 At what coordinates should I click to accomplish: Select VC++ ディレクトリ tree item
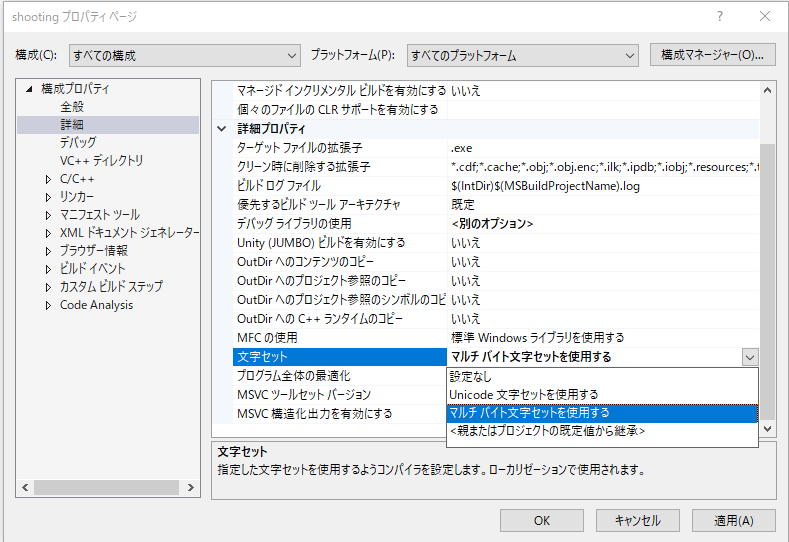click(101, 161)
